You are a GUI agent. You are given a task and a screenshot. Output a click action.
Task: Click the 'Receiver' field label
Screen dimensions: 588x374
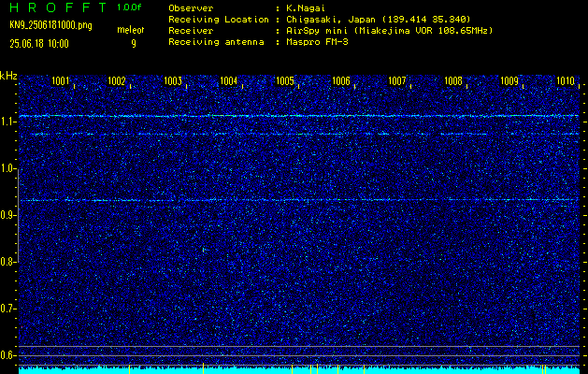(191, 31)
